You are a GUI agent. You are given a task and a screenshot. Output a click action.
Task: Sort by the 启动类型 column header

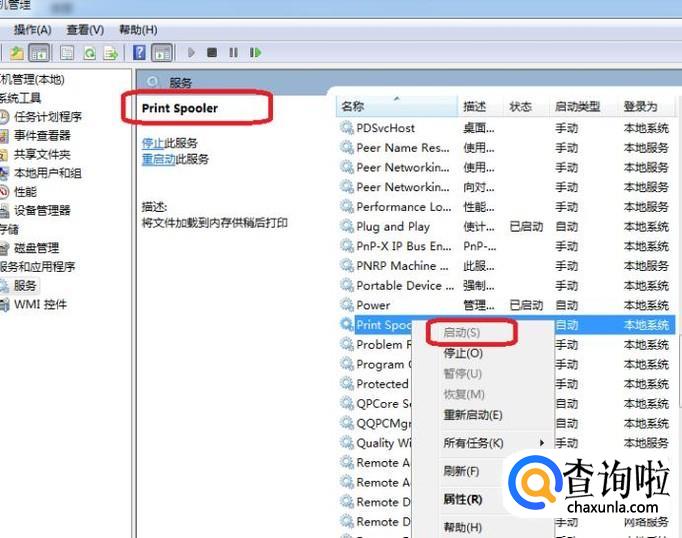(577, 106)
